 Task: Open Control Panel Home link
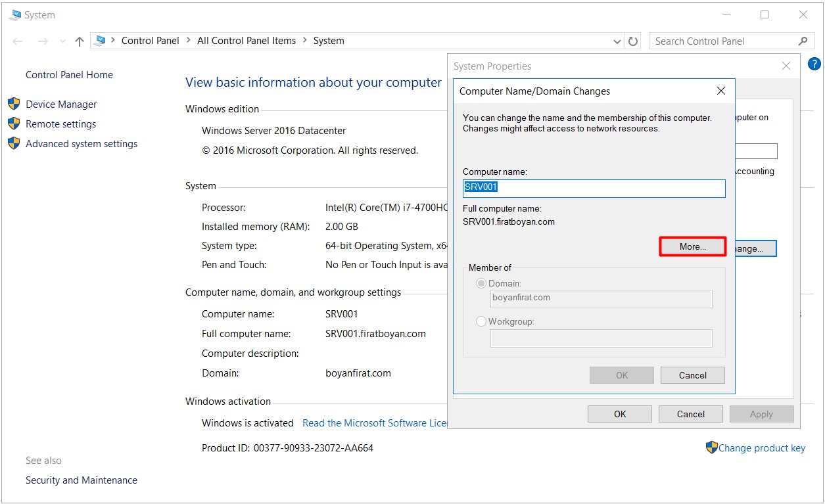[69, 75]
